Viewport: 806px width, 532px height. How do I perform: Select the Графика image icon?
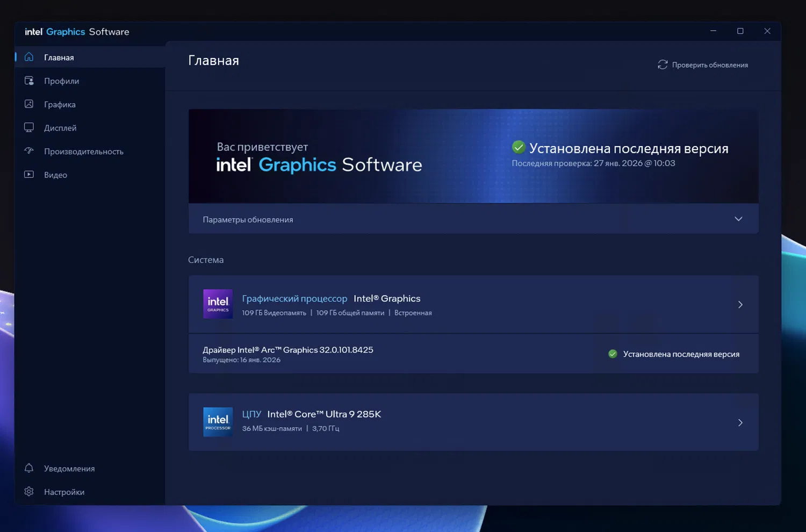29,104
